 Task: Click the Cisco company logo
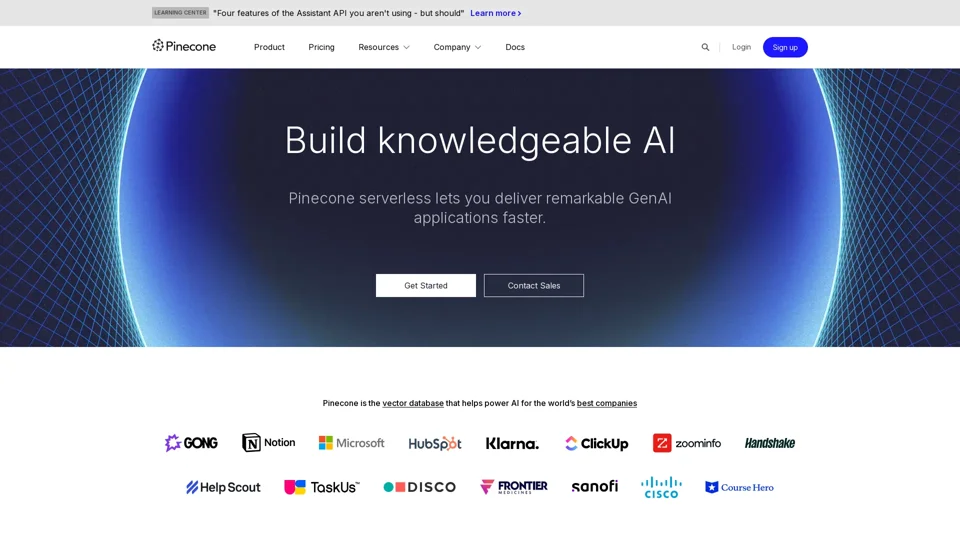click(661, 487)
